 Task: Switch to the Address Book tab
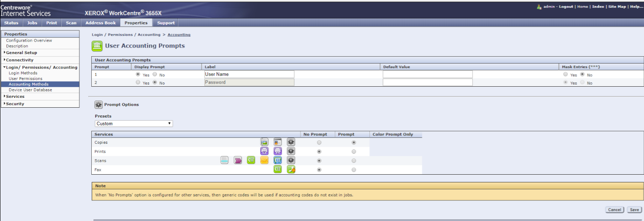point(100,23)
